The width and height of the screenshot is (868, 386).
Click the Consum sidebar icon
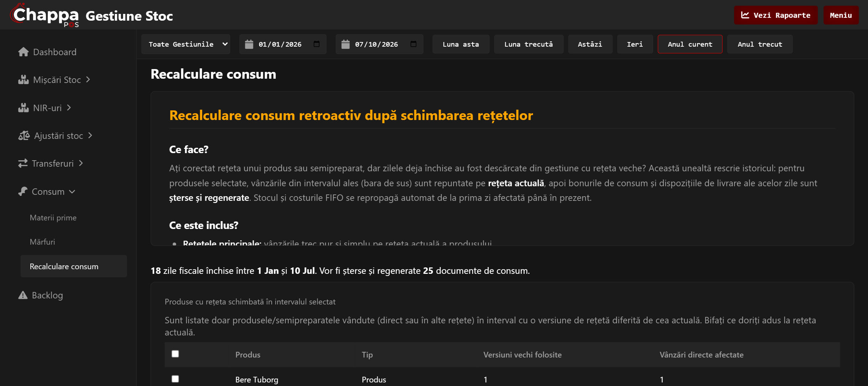23,191
